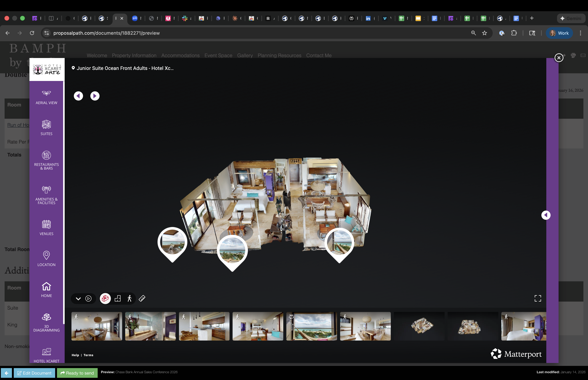Screen dimensions: 588x380
Task: Open Restaurants & Bars section
Action: 46,160
